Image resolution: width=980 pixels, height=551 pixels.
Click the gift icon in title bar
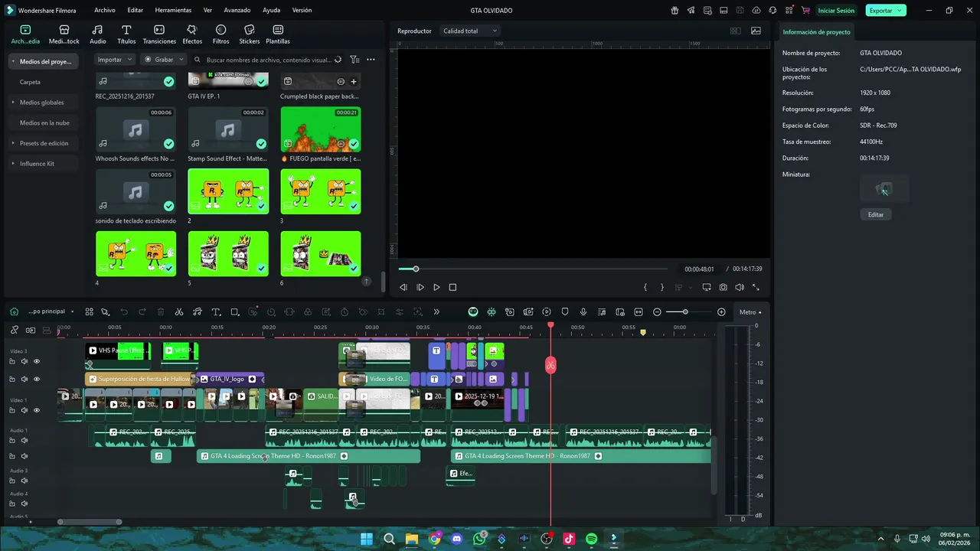(675, 11)
